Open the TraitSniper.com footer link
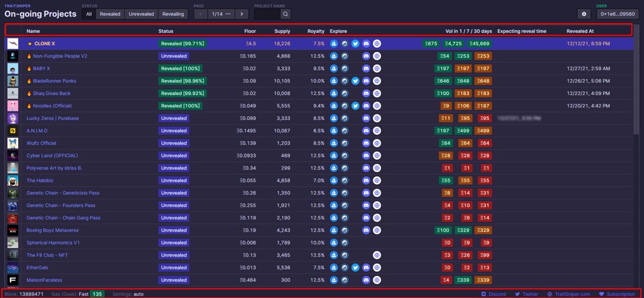Screen dimensions: 644x298 pos(569,294)
